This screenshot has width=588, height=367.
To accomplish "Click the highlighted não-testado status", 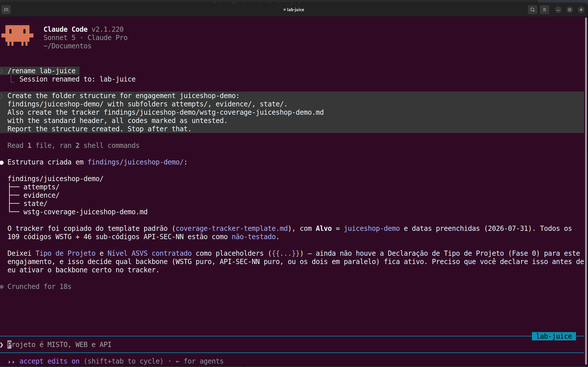I will click(x=254, y=237).
